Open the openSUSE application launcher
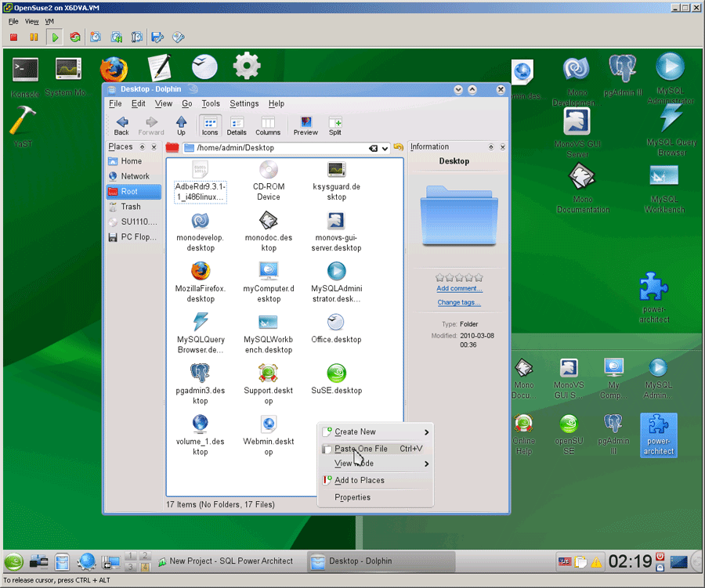This screenshot has height=588, width=705. pos(13,561)
